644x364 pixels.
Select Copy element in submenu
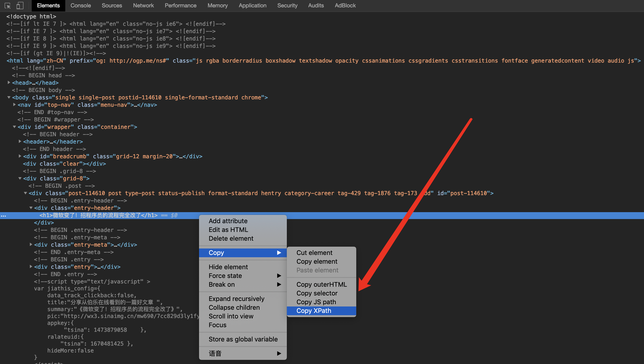(x=322, y=261)
